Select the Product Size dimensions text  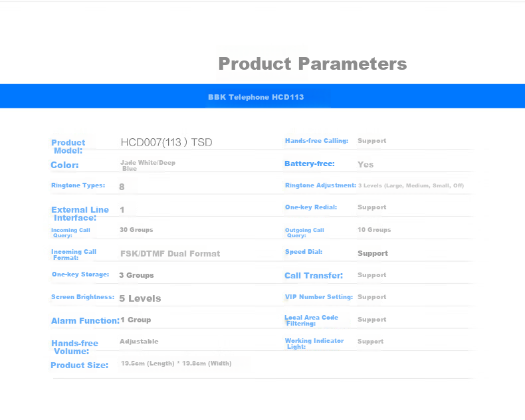pos(176,364)
